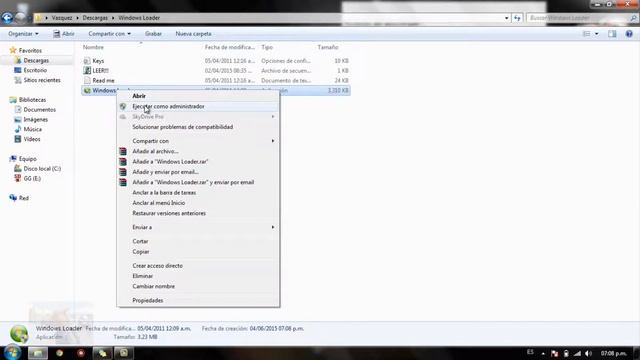Toggle the preview pane icon
Image resolution: width=640 pixels, height=360 pixels.
[x=612, y=34]
